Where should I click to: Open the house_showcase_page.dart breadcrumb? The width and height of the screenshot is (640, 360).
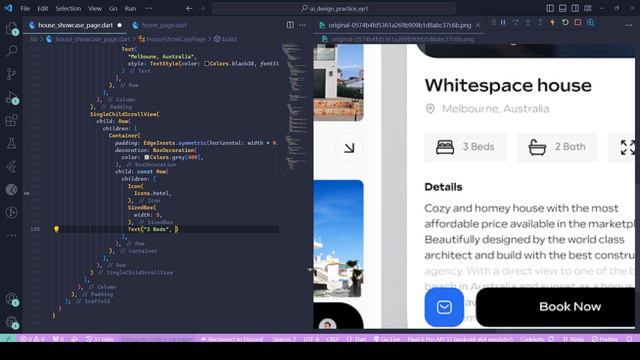pyautogui.click(x=89, y=39)
